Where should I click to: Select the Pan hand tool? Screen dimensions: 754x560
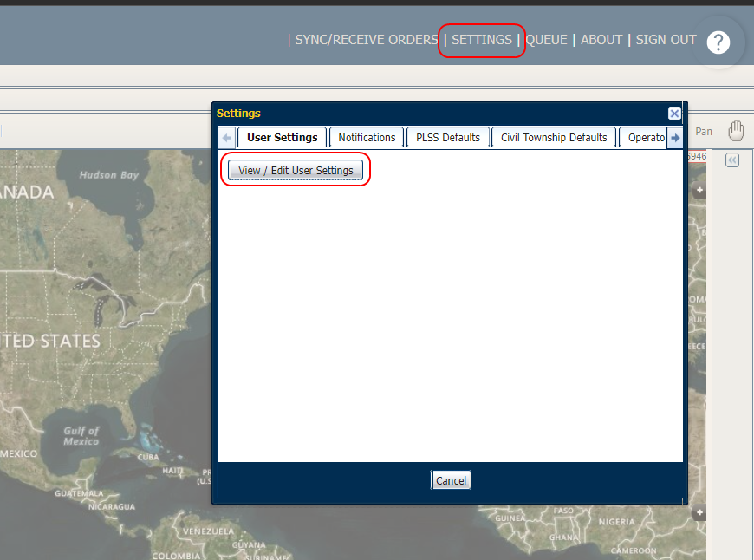pos(736,131)
